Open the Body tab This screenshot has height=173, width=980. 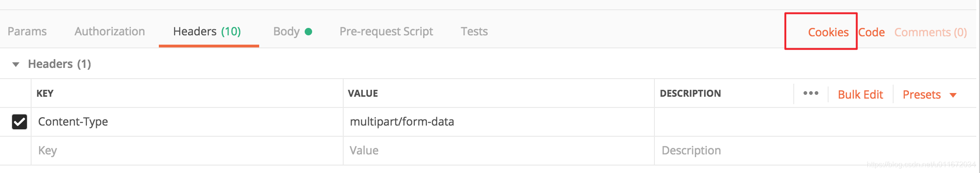click(287, 31)
